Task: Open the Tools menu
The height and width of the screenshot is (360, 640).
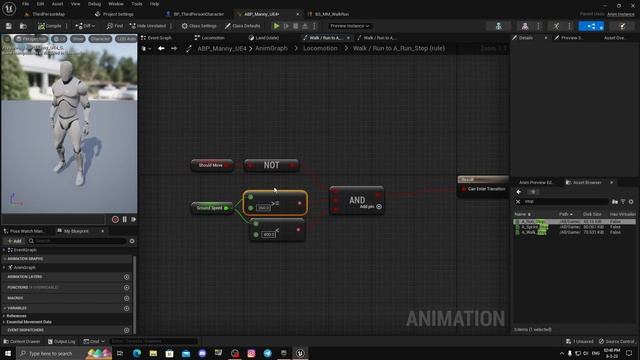Action: pos(137,4)
